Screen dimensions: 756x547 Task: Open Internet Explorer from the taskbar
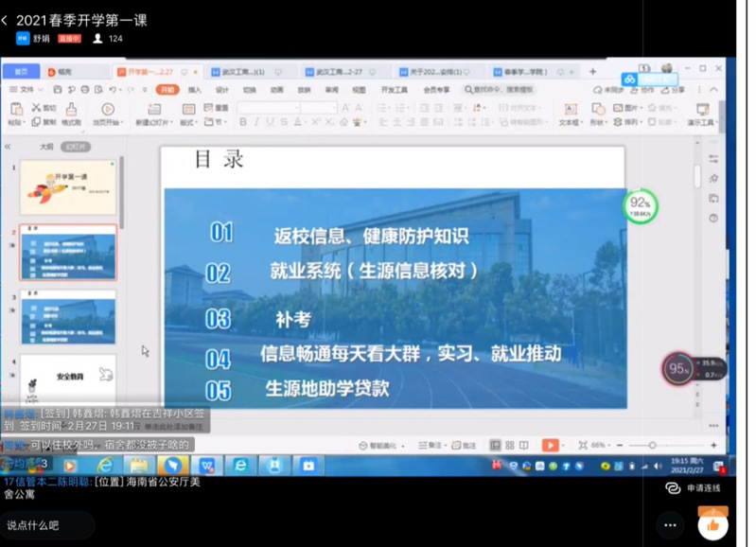click(105, 466)
